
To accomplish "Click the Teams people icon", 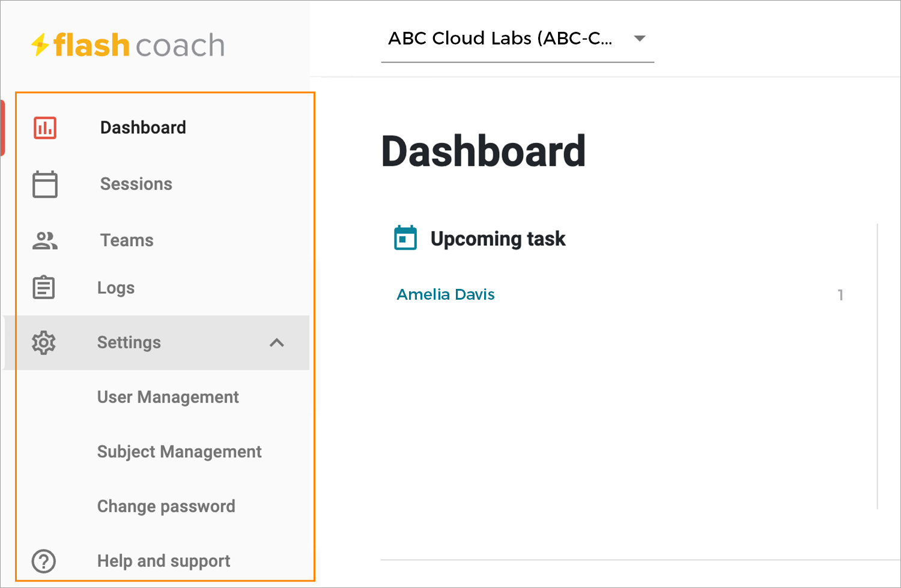I will click(45, 240).
